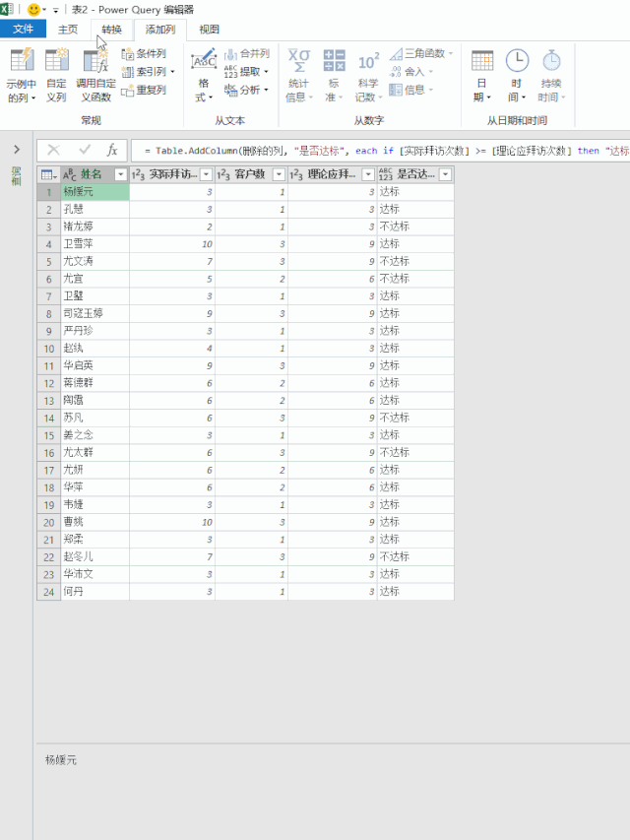Switch to the 转换 (Transform) tab

[x=112, y=30]
